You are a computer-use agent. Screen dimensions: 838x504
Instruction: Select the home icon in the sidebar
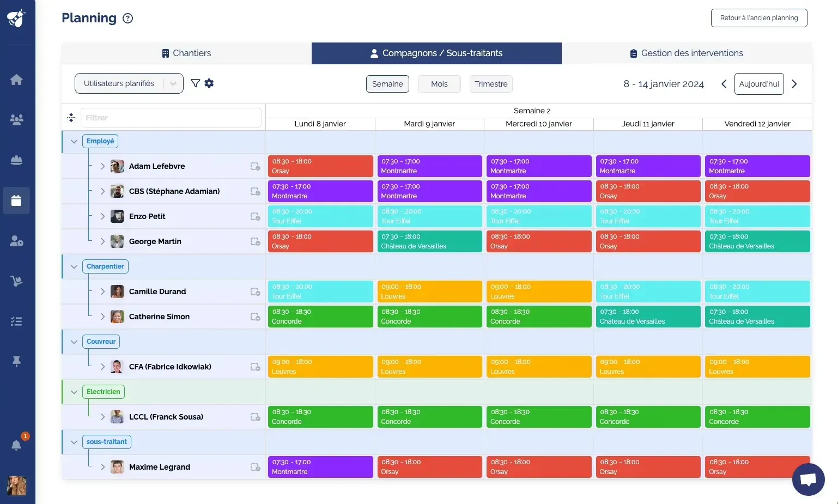16,80
